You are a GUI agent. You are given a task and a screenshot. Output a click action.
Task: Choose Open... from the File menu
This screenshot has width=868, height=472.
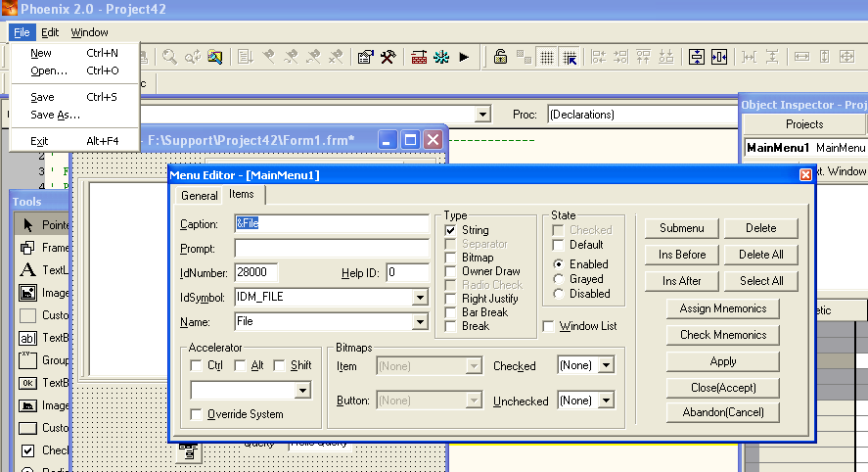coord(74,71)
